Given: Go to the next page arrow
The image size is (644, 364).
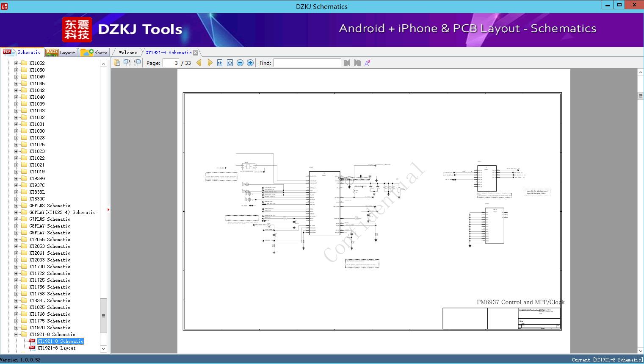Looking at the screenshot, I should [210, 63].
